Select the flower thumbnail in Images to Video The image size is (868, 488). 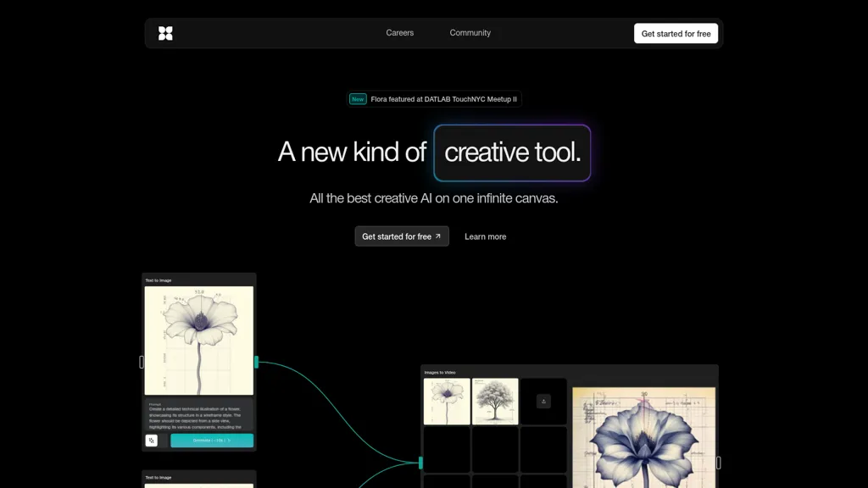pos(447,402)
